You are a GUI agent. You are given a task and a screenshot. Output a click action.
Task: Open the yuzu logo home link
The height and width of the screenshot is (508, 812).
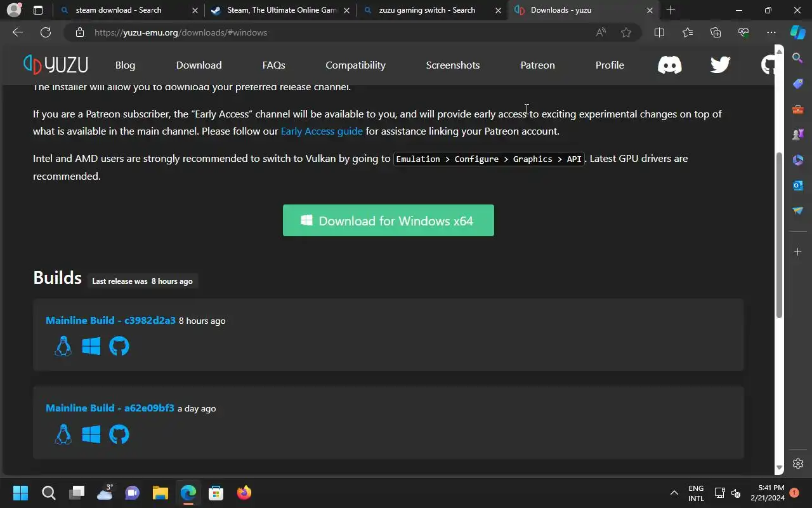pos(56,65)
